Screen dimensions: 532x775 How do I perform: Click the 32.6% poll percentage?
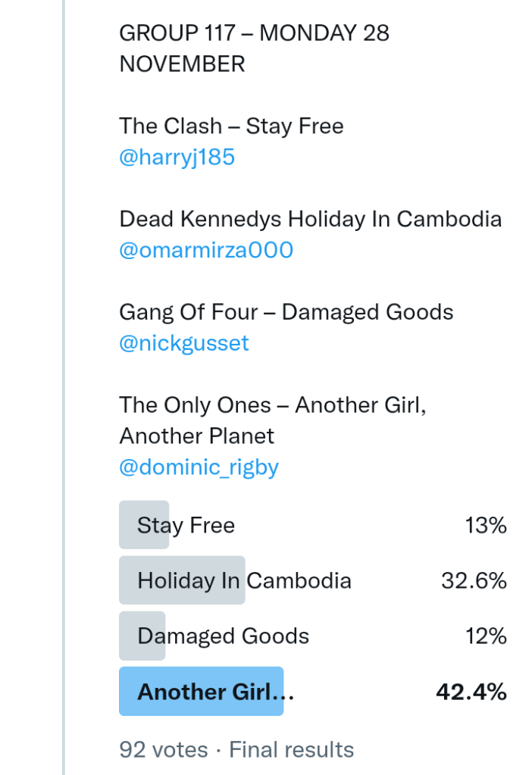coord(474,581)
